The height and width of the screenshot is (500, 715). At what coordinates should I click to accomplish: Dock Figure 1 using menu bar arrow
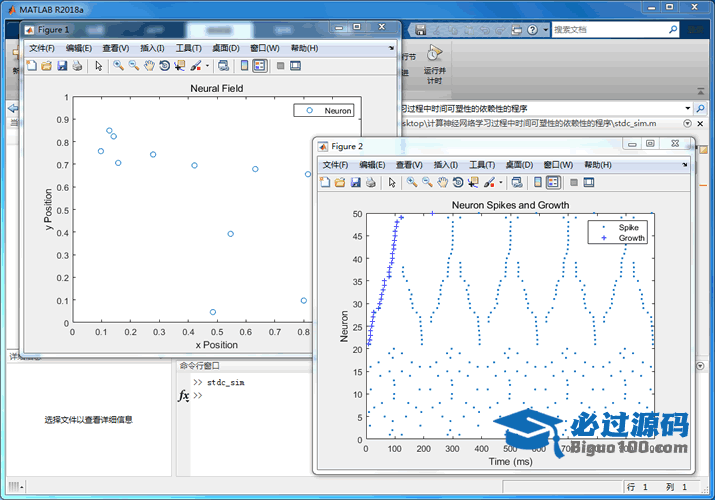tap(391, 48)
